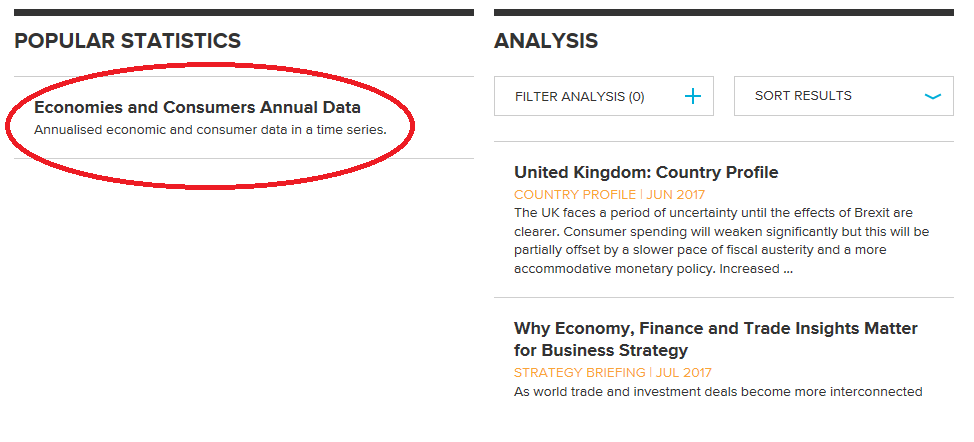The height and width of the screenshot is (442, 974).
Task: Open Economies and Consumers Annual Data
Action: click(x=197, y=107)
